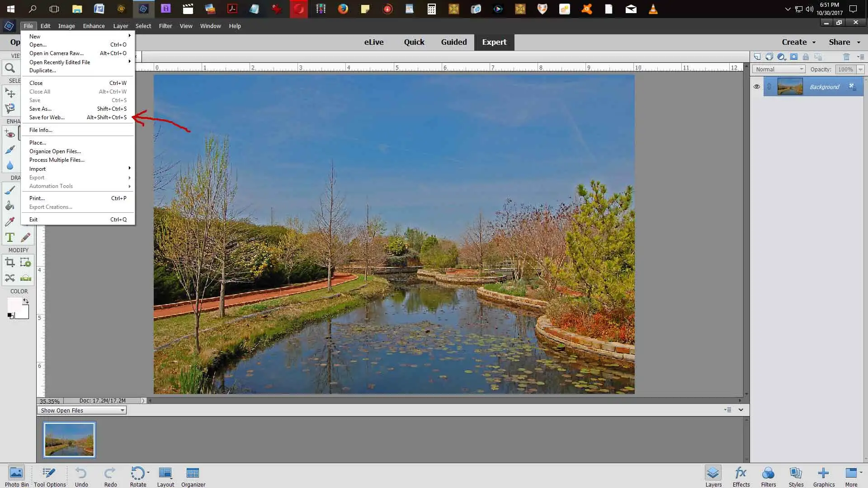Choose the Paint Bucket tool
This screenshot has width=868, height=488.
9,206
